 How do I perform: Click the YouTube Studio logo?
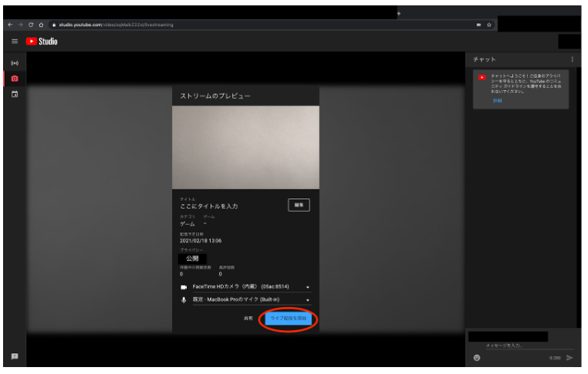coord(42,42)
